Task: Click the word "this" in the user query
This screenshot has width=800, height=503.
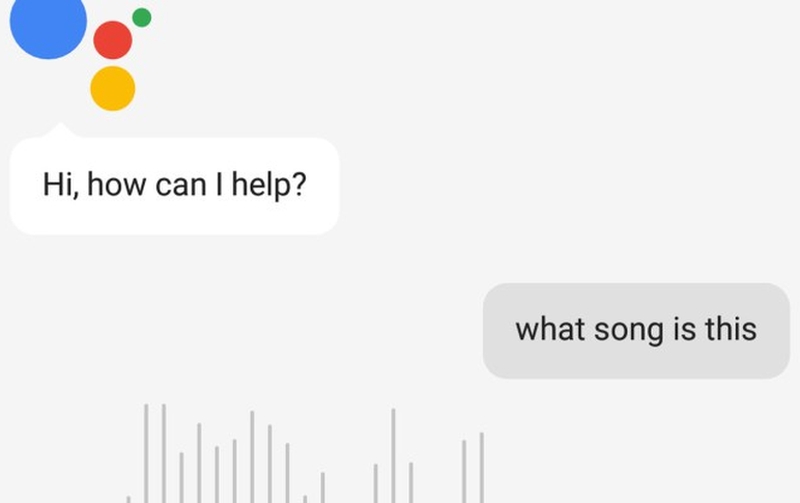Action: (730, 330)
